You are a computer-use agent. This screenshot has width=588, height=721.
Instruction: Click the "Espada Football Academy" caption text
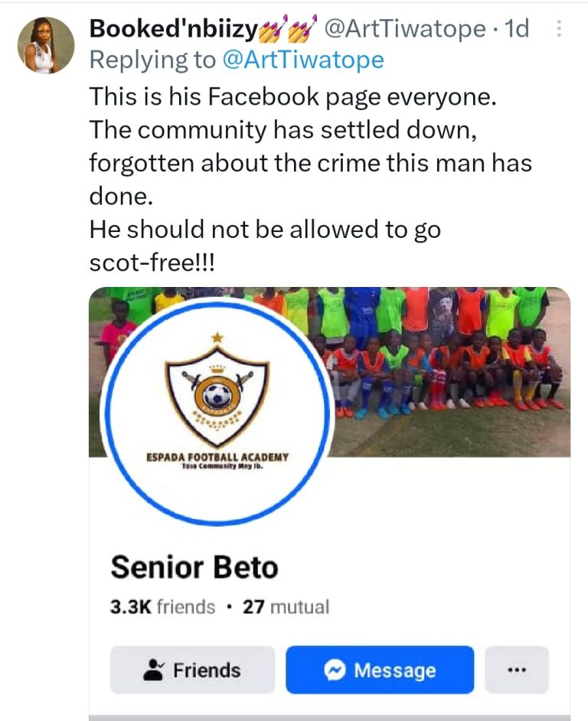(217, 457)
